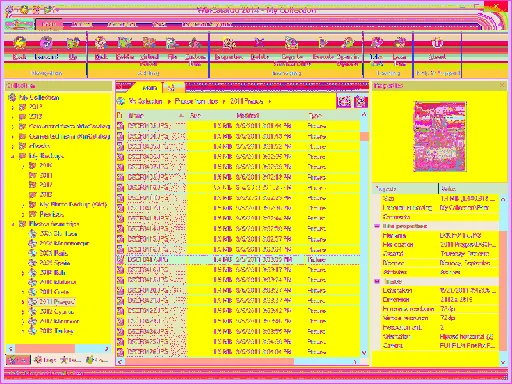Click the second view-mode icon right of breadcrumb
512x384 pixels.
click(x=361, y=101)
